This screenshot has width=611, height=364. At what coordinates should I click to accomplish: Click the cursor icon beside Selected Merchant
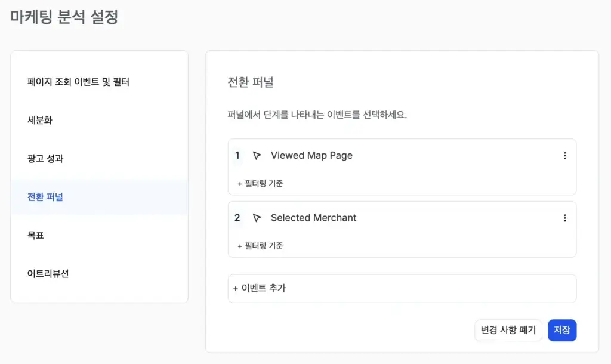(x=257, y=218)
